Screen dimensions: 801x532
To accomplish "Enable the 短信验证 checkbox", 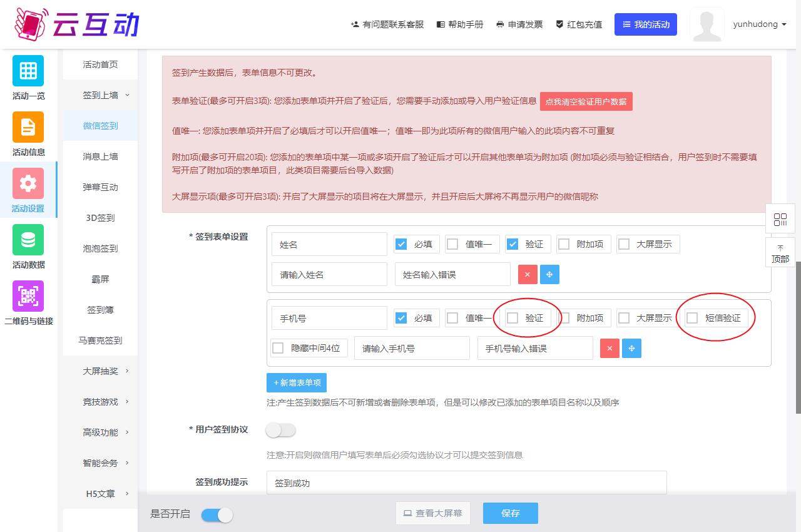I will pyautogui.click(x=692, y=318).
